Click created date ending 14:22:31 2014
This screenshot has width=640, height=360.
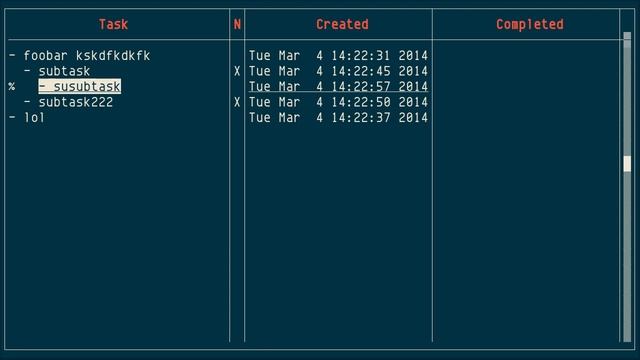[x=338, y=56]
